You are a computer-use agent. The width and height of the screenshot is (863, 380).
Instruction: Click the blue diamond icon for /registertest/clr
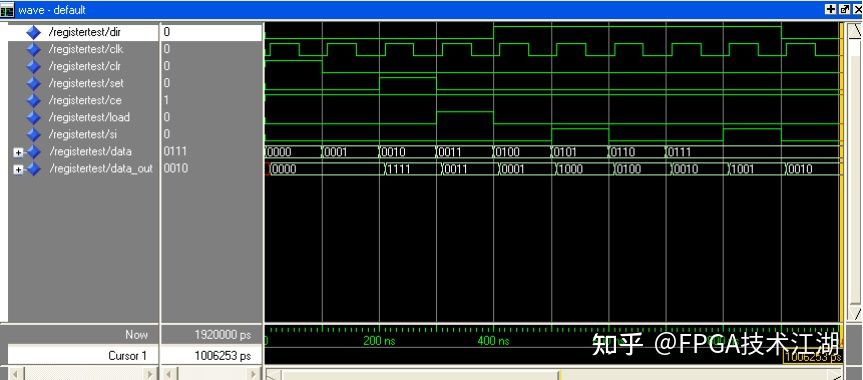tap(34, 66)
